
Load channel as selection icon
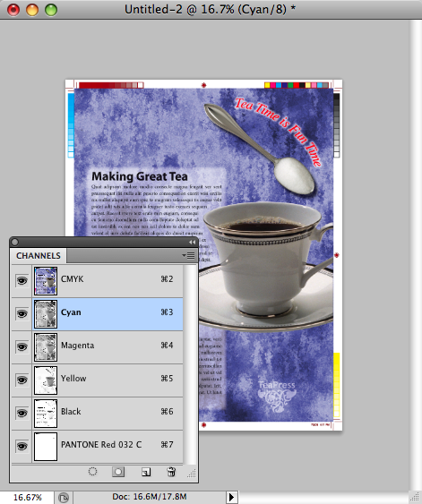click(x=92, y=472)
